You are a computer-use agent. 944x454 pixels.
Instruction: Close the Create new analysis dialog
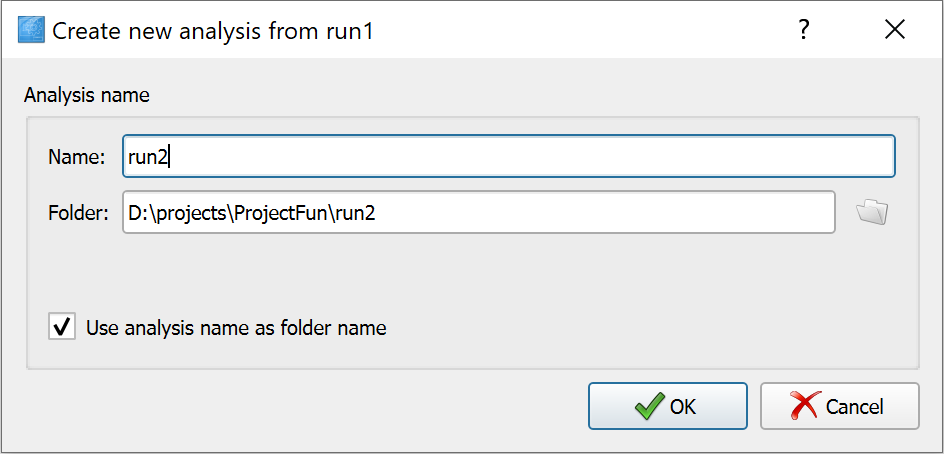895,30
